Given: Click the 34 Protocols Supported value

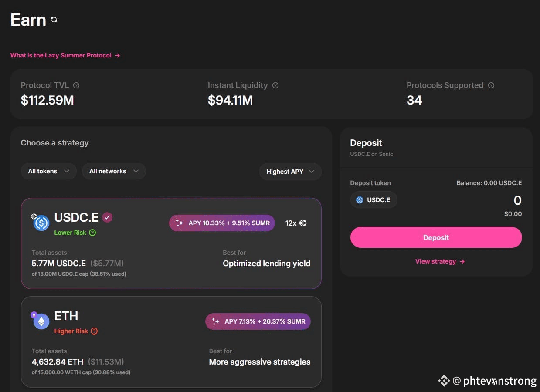Looking at the screenshot, I should click(x=414, y=100).
